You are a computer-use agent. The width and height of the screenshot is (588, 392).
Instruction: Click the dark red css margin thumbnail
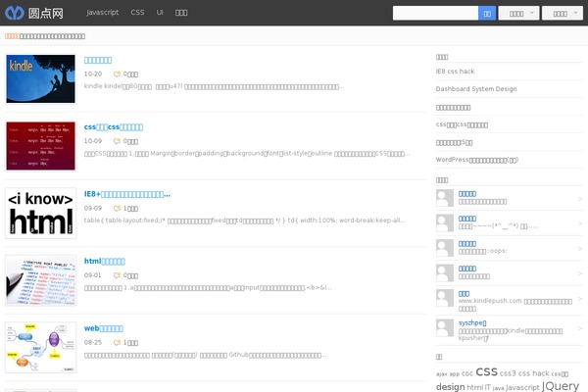tap(40, 146)
